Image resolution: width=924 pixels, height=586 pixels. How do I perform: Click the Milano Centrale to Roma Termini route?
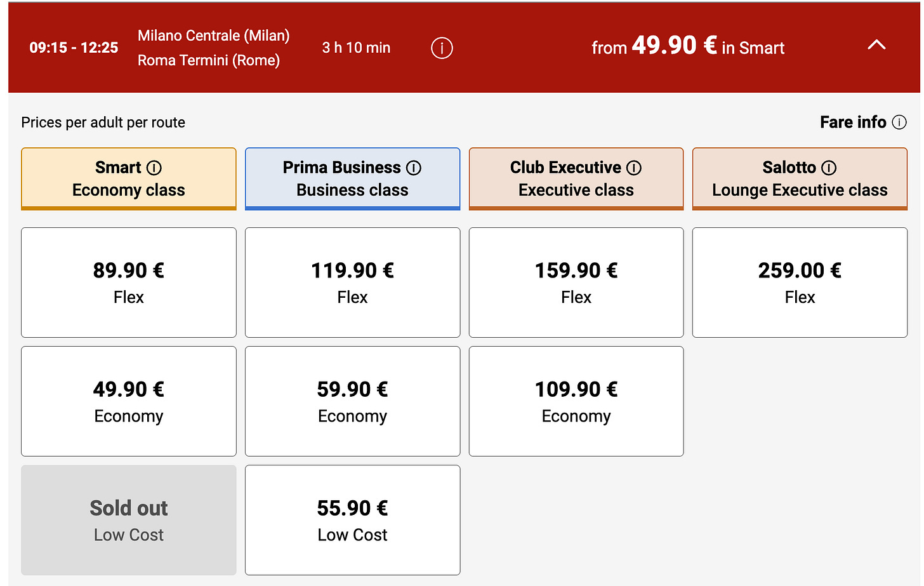point(213,48)
